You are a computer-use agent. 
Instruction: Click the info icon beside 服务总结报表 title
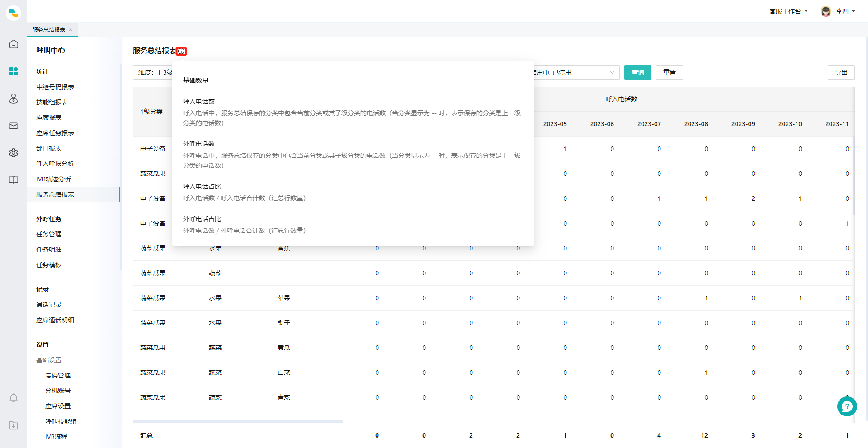pos(181,51)
